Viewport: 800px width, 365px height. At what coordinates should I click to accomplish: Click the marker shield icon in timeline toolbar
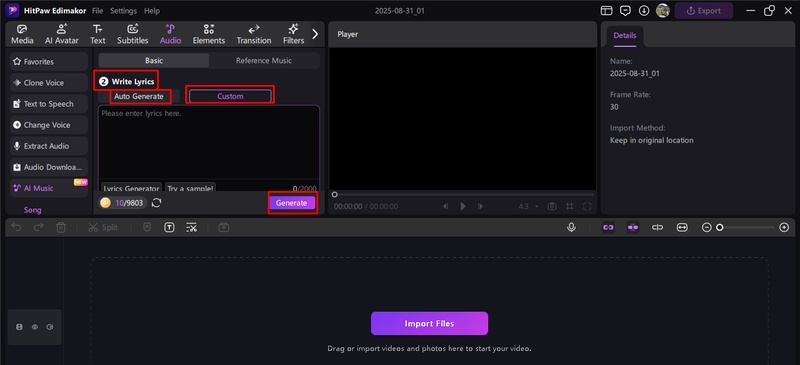147,228
